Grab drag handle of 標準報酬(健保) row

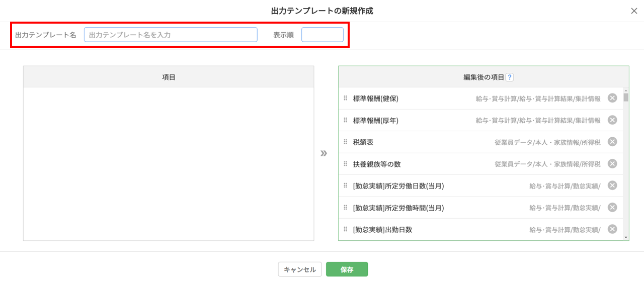(345, 99)
